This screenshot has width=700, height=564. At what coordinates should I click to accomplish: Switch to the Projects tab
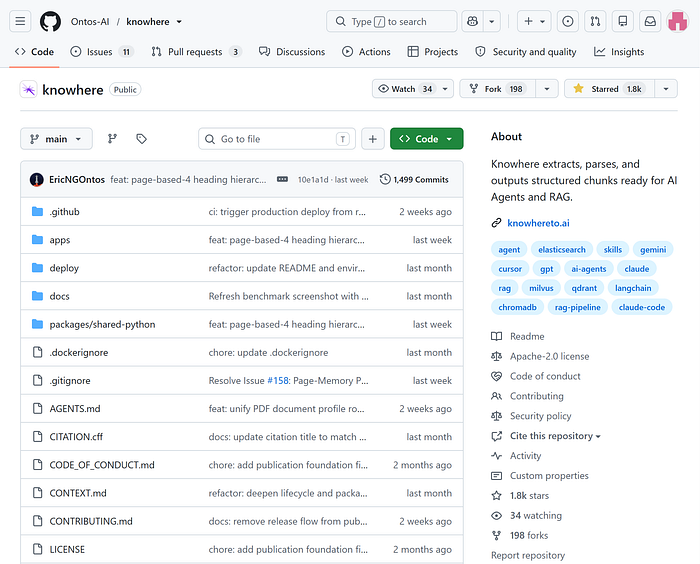[433, 52]
